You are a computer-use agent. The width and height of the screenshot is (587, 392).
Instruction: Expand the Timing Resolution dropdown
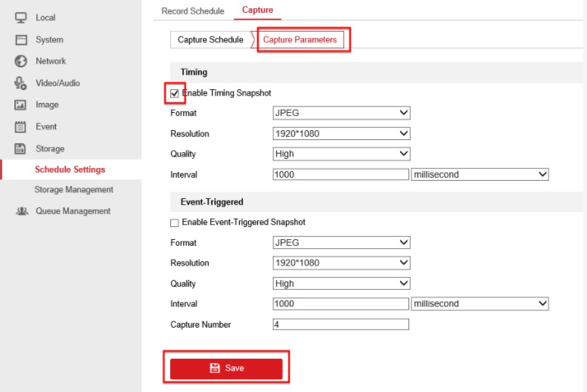click(341, 134)
